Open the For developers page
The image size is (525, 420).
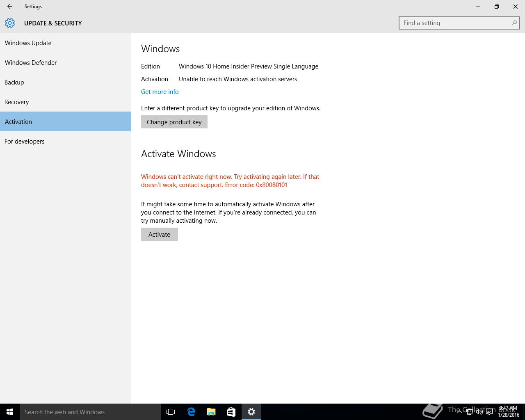click(66, 141)
